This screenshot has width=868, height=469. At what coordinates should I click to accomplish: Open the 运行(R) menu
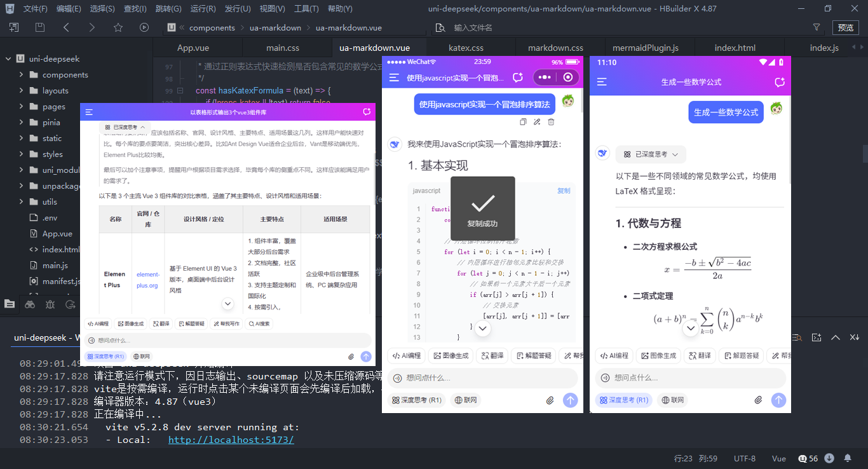(x=203, y=9)
